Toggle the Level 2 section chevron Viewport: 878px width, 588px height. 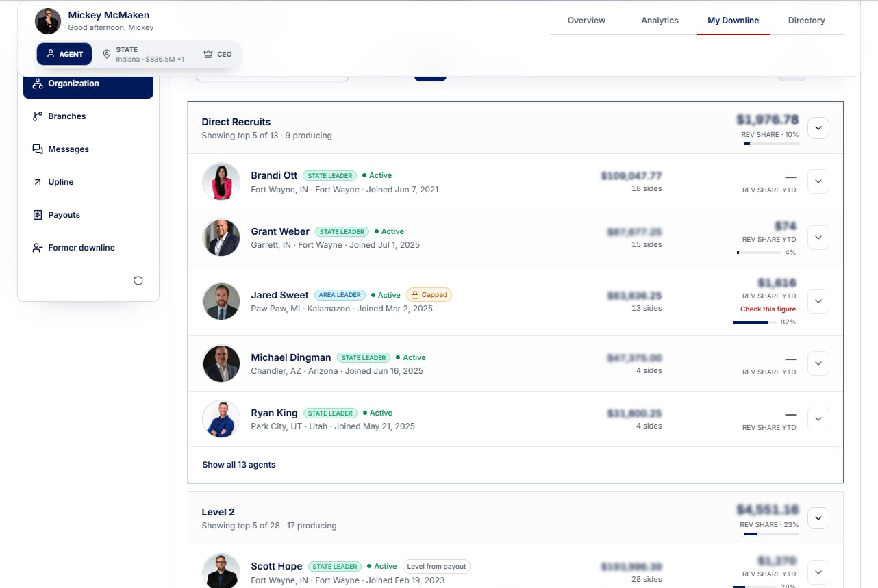[818, 518]
